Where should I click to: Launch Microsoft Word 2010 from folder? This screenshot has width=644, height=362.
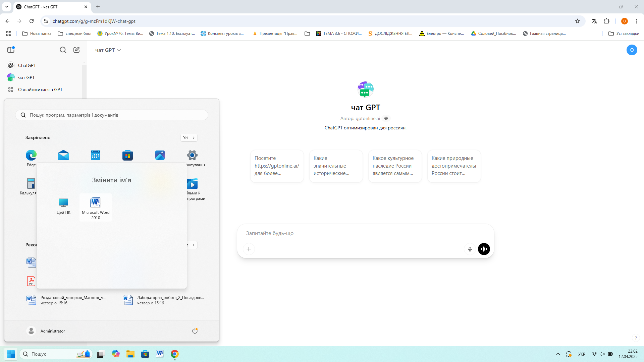[96, 208]
